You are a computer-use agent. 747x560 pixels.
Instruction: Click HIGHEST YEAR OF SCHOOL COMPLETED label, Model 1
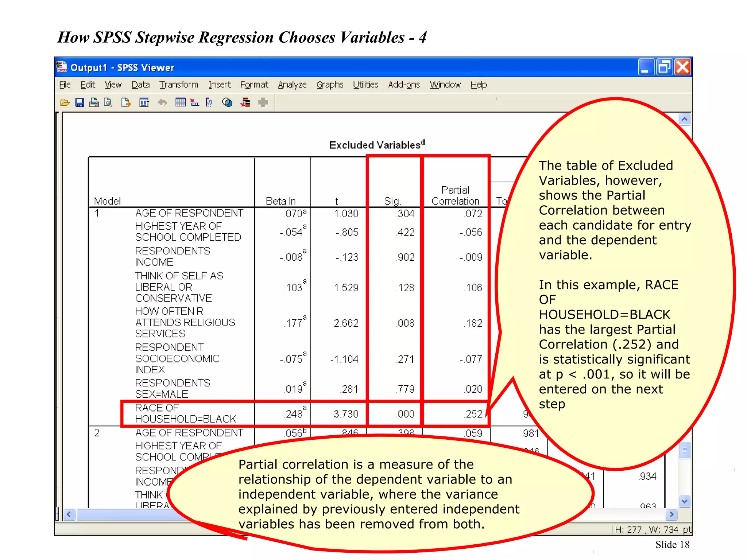point(188,232)
